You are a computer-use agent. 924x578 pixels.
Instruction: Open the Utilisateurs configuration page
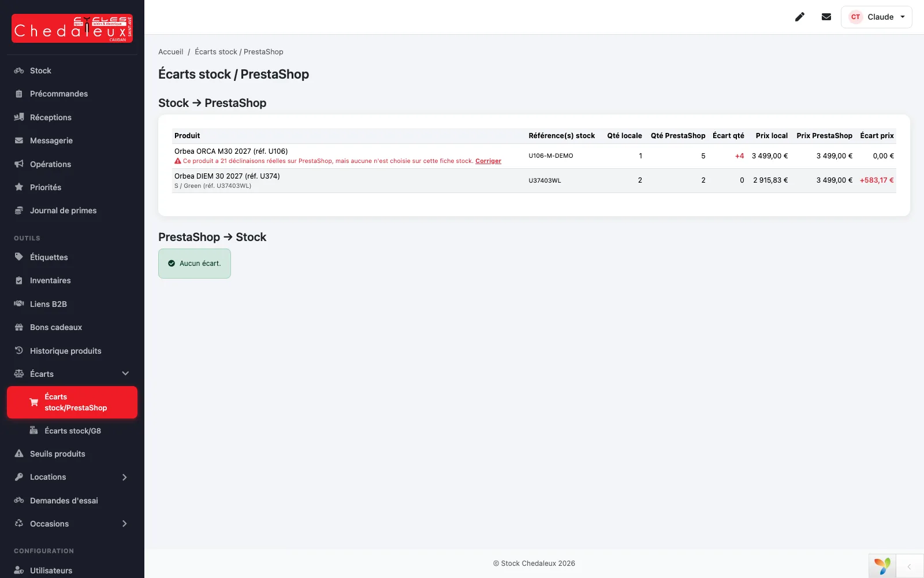pos(72,570)
